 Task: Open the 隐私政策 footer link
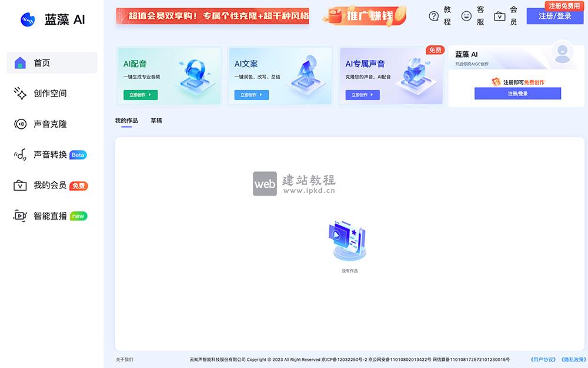(x=573, y=359)
